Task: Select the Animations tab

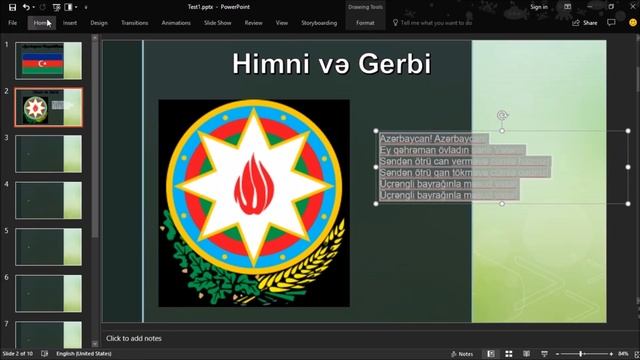Action: click(176, 23)
